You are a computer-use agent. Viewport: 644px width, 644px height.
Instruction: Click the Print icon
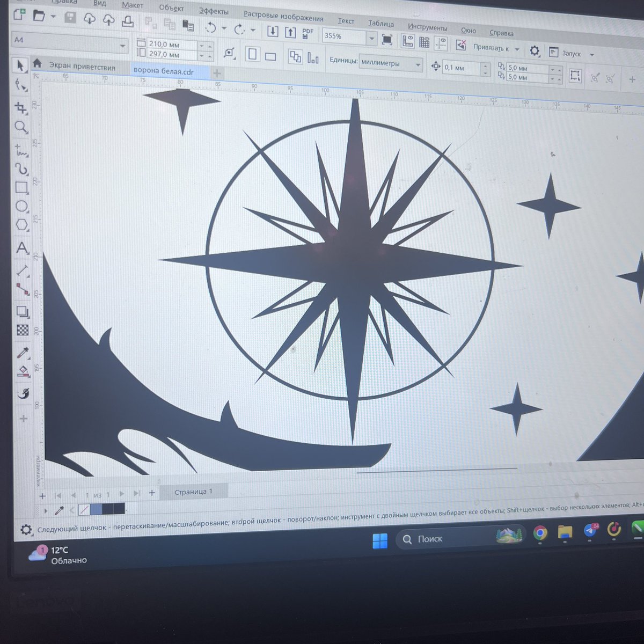[x=128, y=21]
